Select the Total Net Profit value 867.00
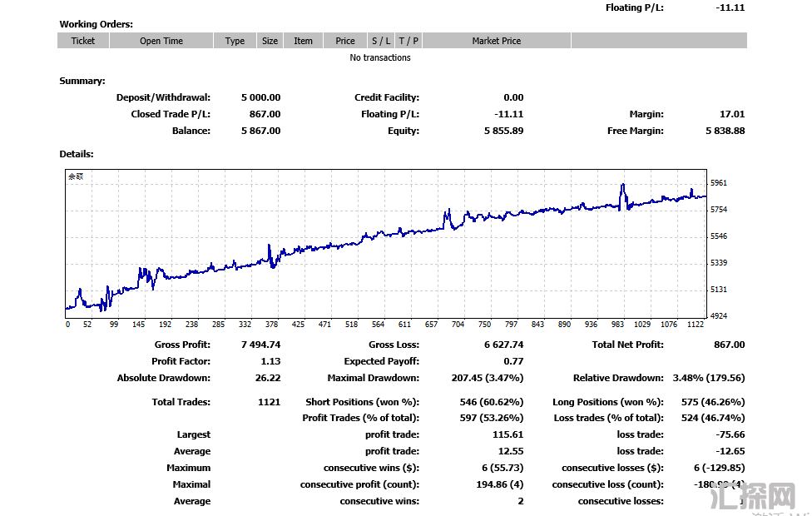This screenshot has height=516, width=812. 730,345
